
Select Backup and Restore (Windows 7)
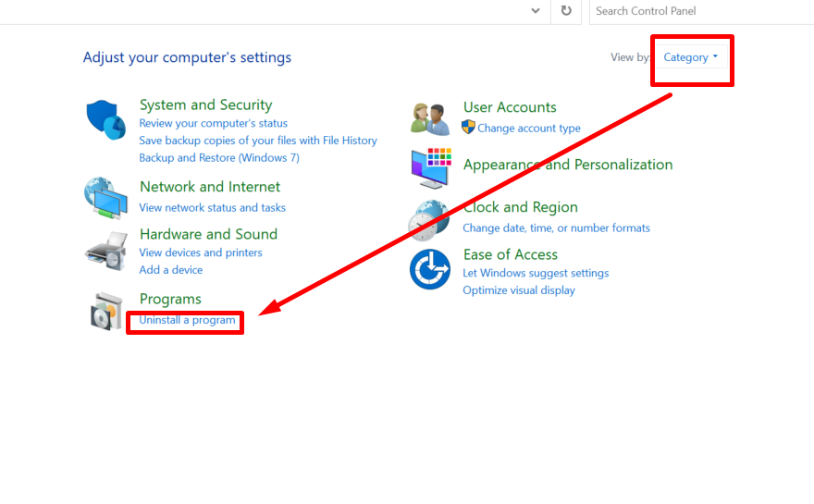click(x=219, y=158)
